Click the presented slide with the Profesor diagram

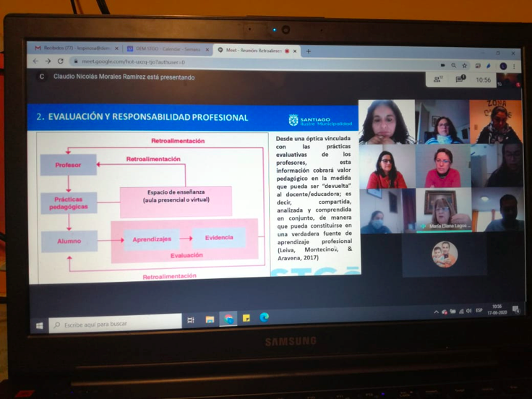point(194,194)
